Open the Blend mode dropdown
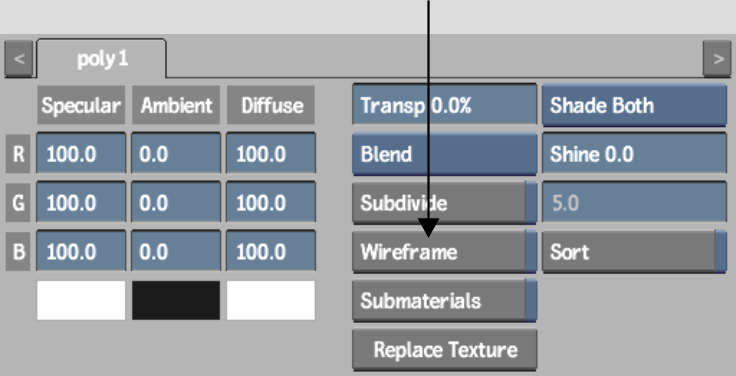 pyautogui.click(x=444, y=154)
